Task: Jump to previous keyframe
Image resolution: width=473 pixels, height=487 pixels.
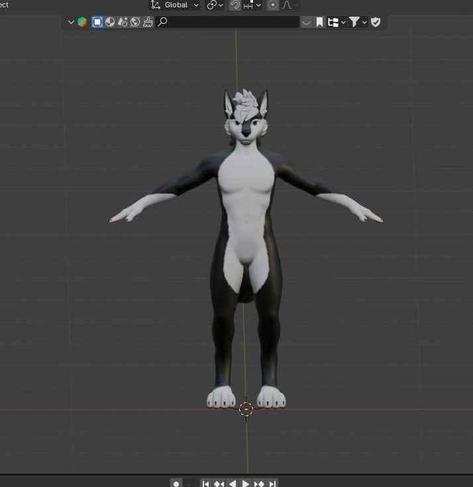Action: [x=219, y=483]
